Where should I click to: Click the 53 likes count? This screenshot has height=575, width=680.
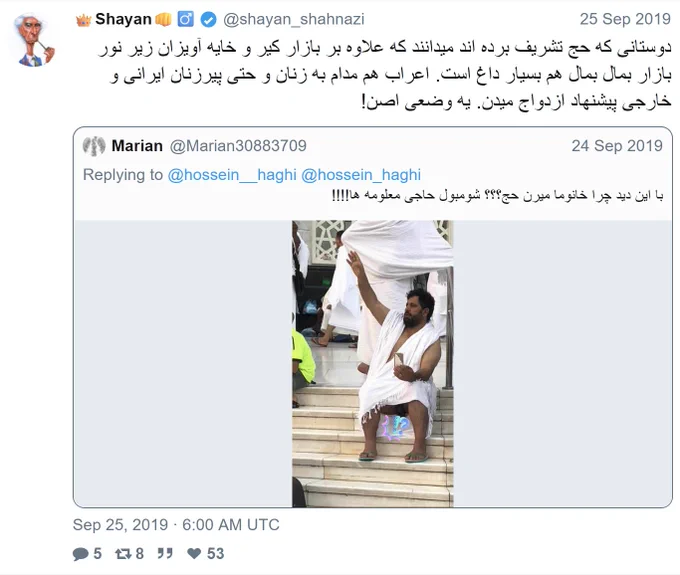click(215, 554)
